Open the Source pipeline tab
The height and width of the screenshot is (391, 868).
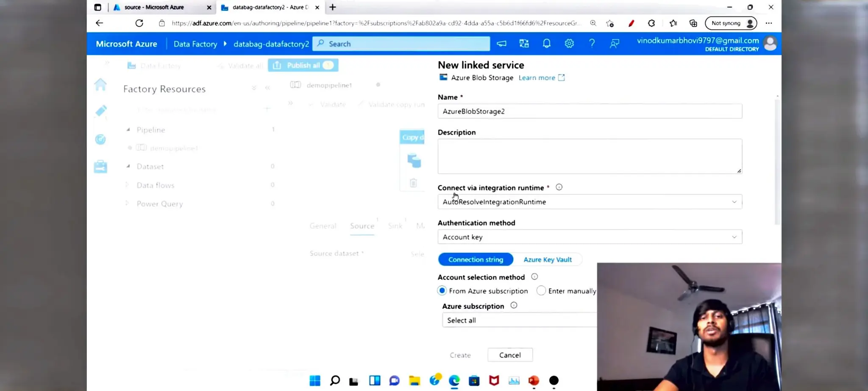362,226
